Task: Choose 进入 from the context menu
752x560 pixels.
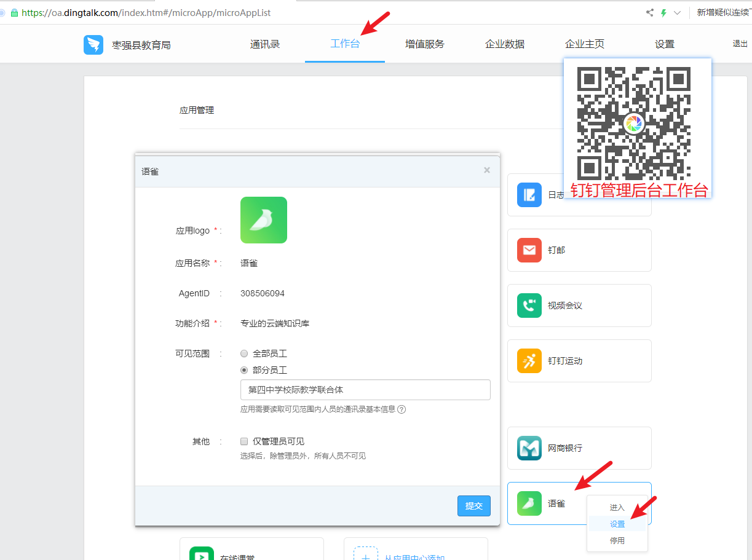Action: (x=617, y=508)
